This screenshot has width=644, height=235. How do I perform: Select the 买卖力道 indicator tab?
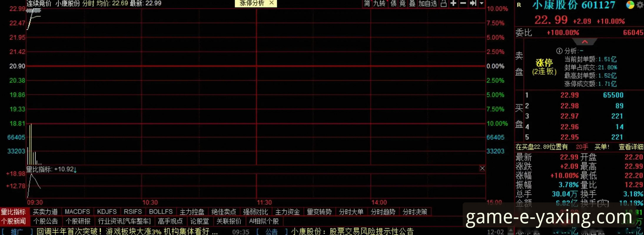[45, 212]
